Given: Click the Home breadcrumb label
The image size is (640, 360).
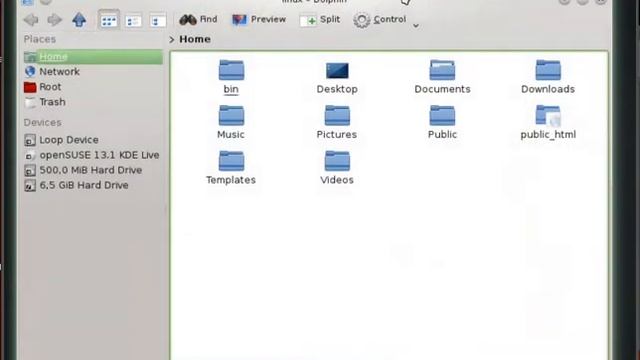Looking at the screenshot, I should coord(195,39).
